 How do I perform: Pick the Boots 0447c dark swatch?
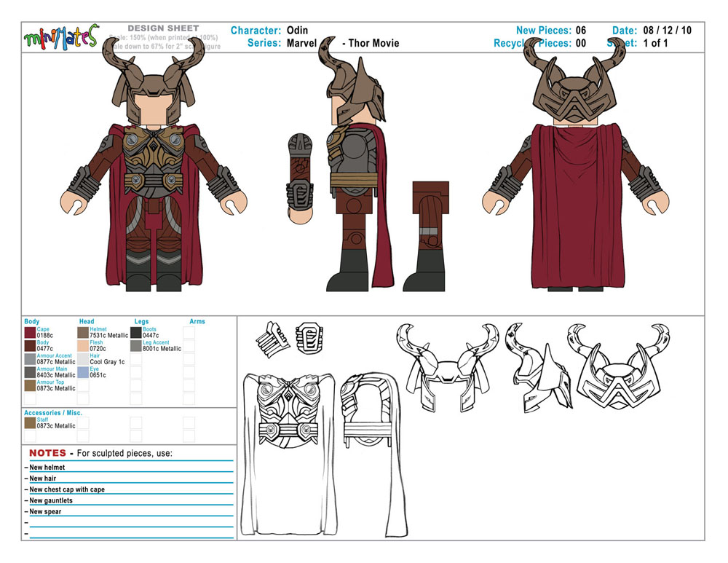136,333
